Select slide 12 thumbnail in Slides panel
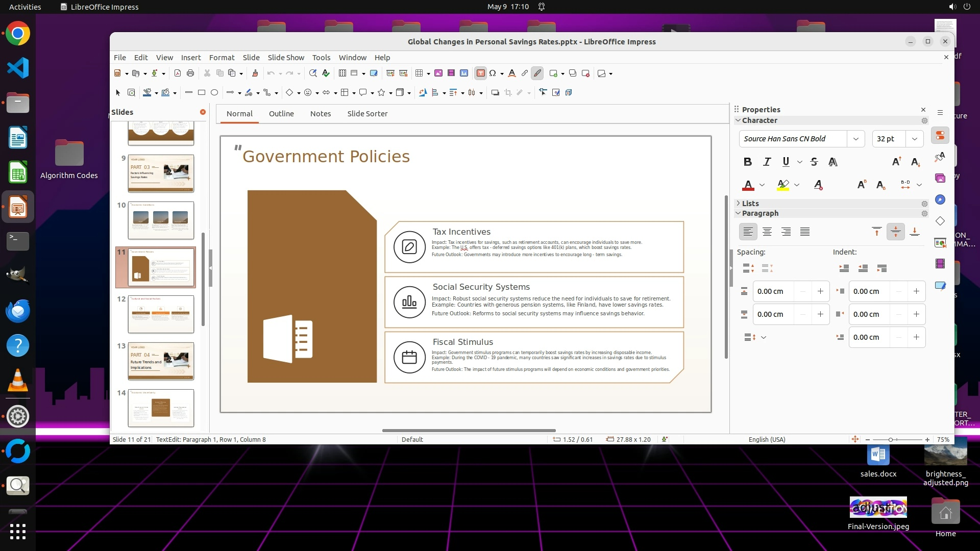The image size is (980, 551). point(161,314)
